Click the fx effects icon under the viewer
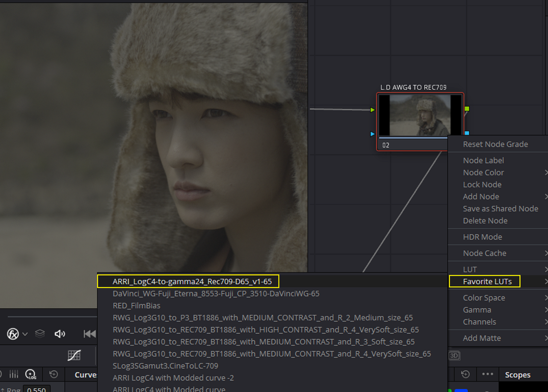 tap(13, 334)
